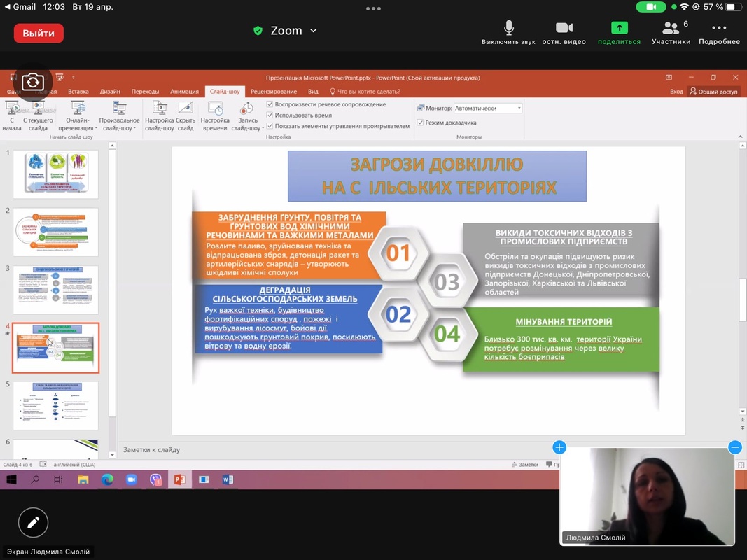The image size is (747, 560).
Task: Click Record Slide Show icon
Action: [246, 109]
